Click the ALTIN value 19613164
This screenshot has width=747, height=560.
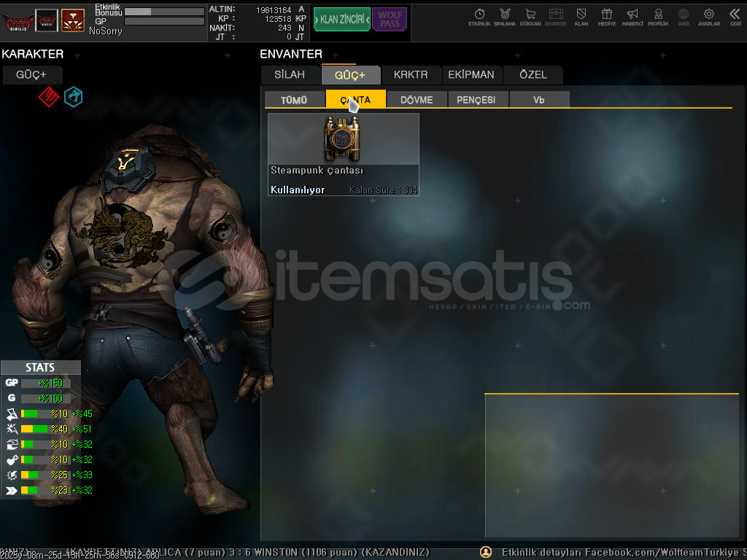pyautogui.click(x=274, y=10)
